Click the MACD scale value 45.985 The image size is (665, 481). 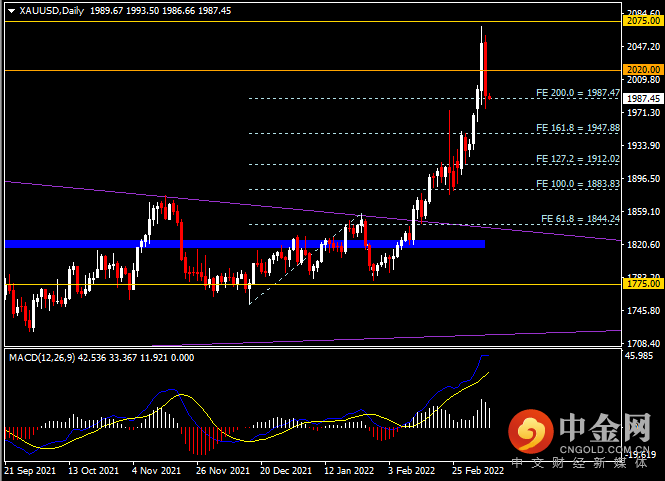(639, 355)
